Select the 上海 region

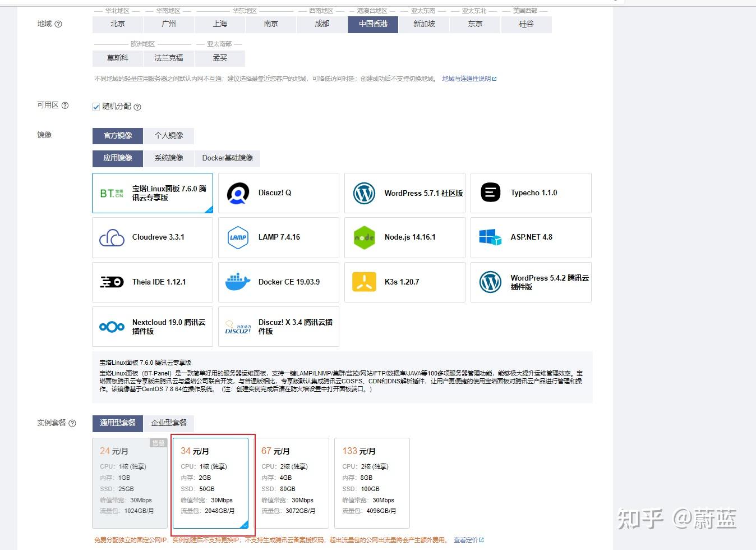pyautogui.click(x=220, y=24)
